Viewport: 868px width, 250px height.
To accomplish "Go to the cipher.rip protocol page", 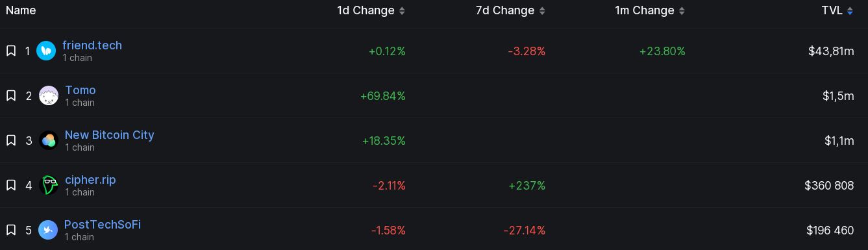I will [x=90, y=180].
